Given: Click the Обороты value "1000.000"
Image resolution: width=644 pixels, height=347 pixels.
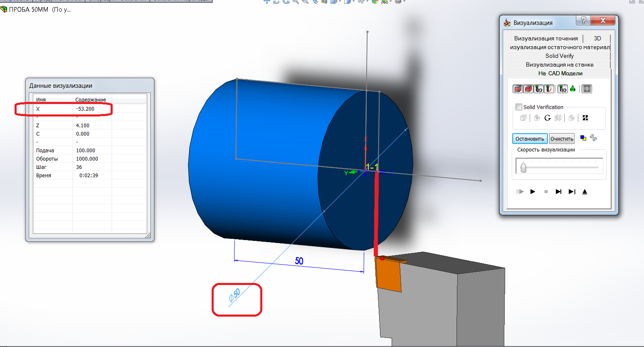Looking at the screenshot, I should (87, 159).
